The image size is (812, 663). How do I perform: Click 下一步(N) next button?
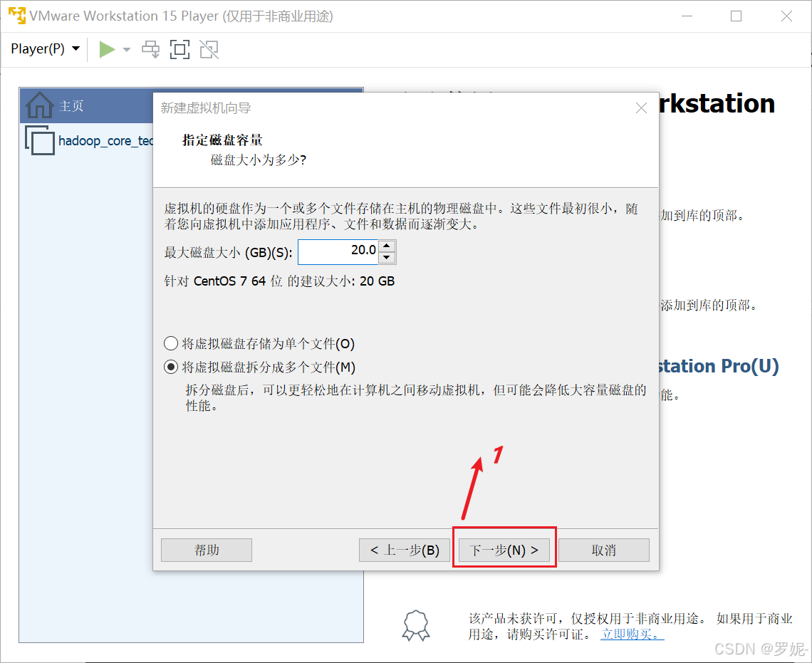(x=504, y=550)
